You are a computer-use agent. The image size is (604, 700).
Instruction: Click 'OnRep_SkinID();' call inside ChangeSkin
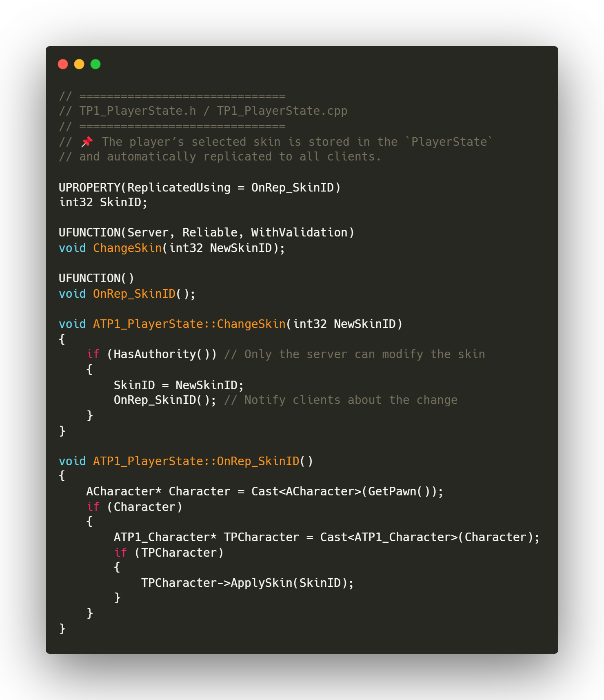(165, 400)
